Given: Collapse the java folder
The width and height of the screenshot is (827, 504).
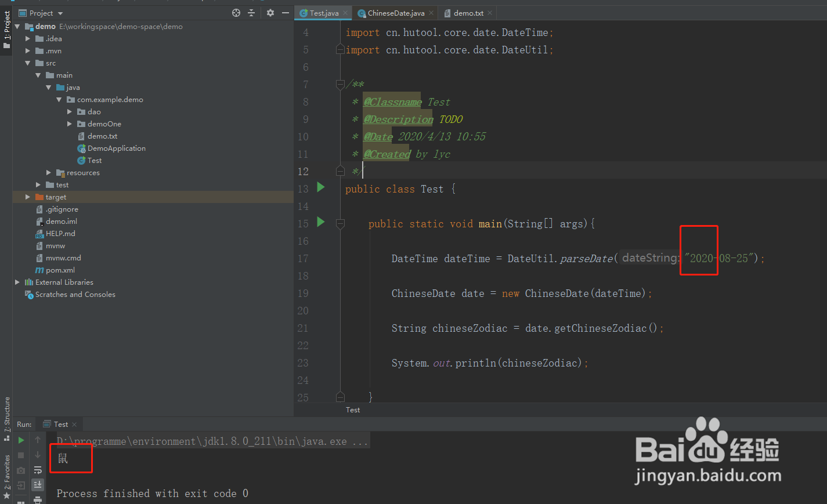Looking at the screenshot, I should pos(49,88).
